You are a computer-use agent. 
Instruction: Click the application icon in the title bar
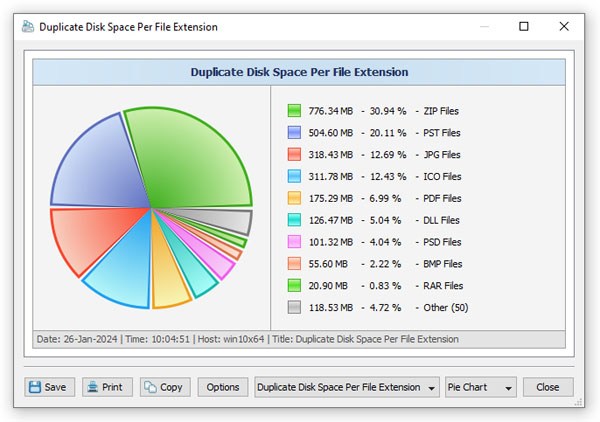pyautogui.click(x=28, y=27)
